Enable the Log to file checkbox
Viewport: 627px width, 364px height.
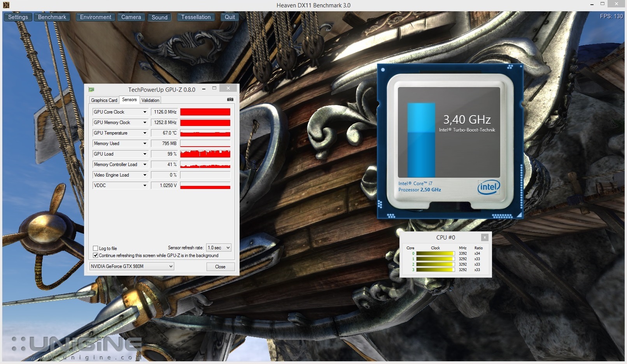95,248
